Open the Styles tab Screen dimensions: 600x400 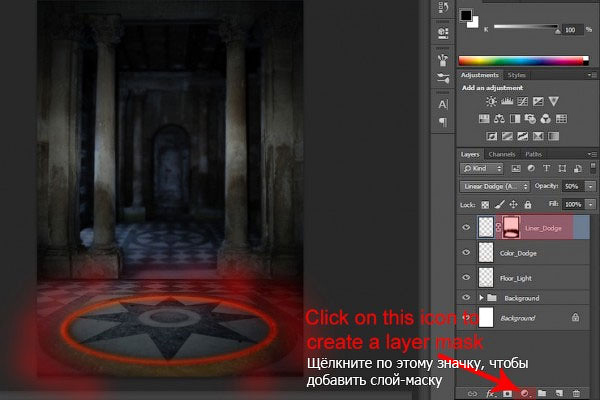[x=517, y=75]
